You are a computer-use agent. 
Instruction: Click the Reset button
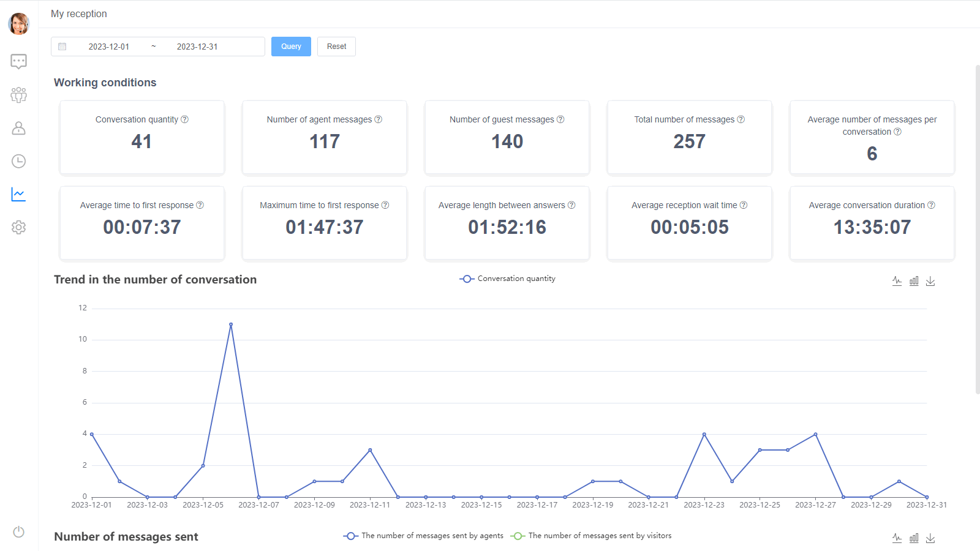[x=336, y=47]
